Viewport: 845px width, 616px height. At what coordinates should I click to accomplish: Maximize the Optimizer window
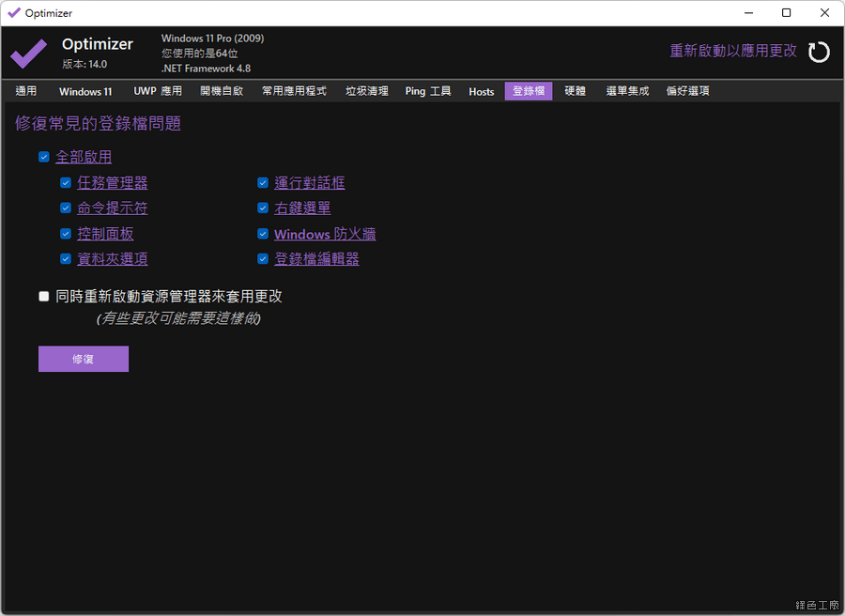point(786,13)
